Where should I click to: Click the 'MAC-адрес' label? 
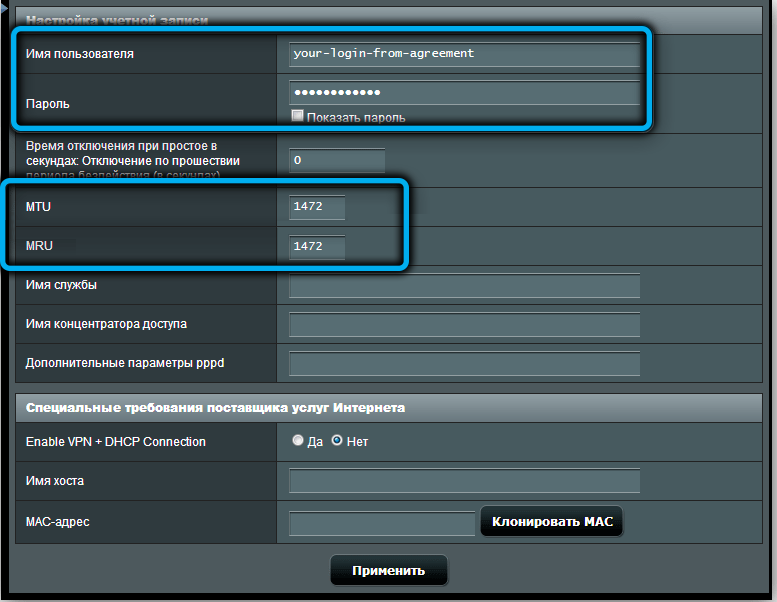[x=57, y=522]
